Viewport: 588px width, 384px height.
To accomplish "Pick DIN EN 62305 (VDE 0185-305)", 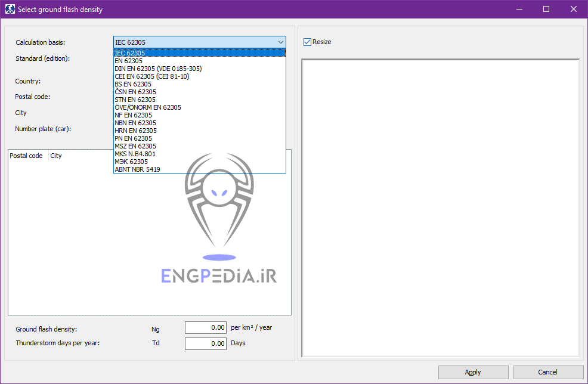I will (200, 69).
